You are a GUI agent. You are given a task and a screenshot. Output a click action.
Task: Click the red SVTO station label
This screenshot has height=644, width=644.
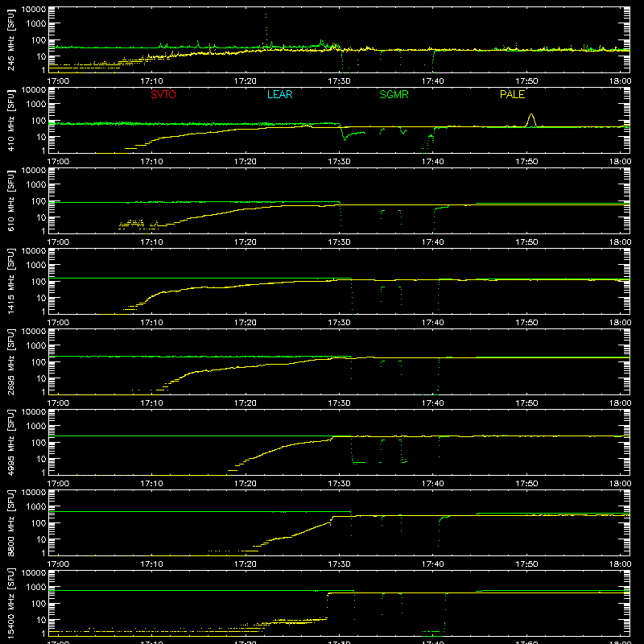click(163, 94)
